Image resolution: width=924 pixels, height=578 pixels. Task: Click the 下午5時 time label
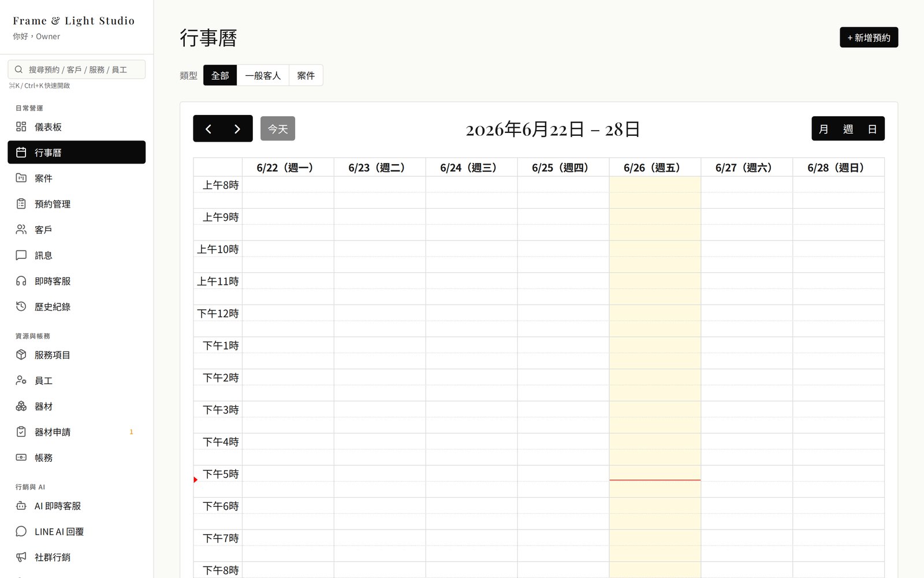[x=221, y=474]
